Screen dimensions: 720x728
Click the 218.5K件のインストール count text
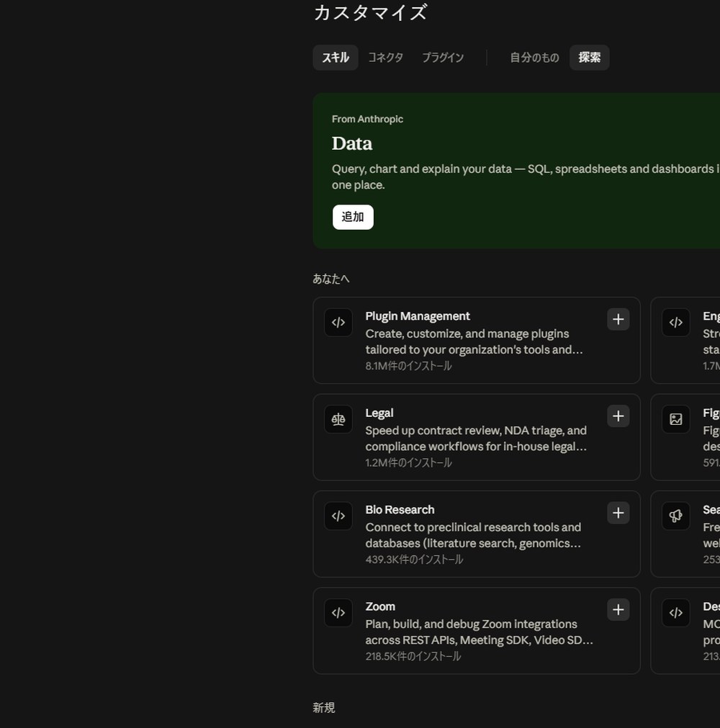413,657
